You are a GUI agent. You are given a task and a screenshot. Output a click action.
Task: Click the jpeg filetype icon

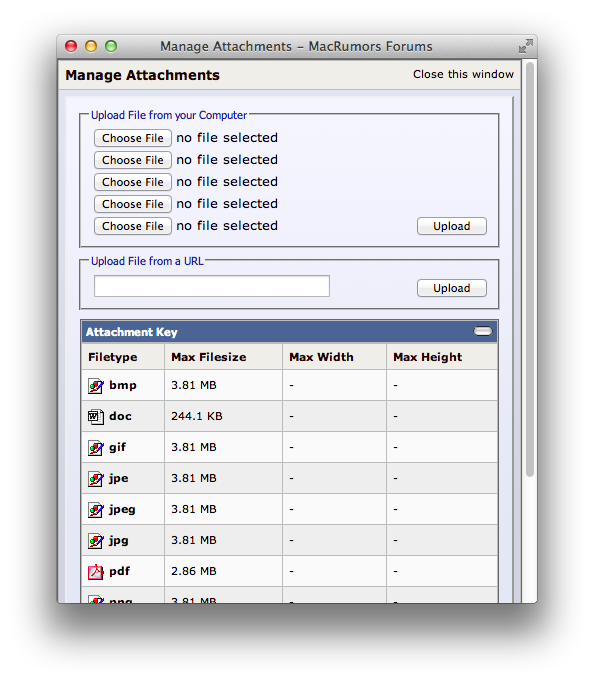[x=96, y=510]
